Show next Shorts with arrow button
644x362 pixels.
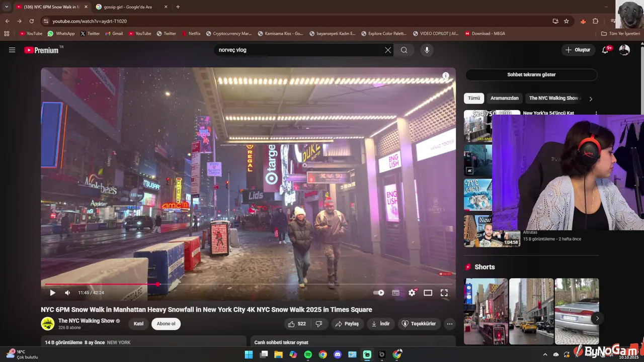coord(597,318)
